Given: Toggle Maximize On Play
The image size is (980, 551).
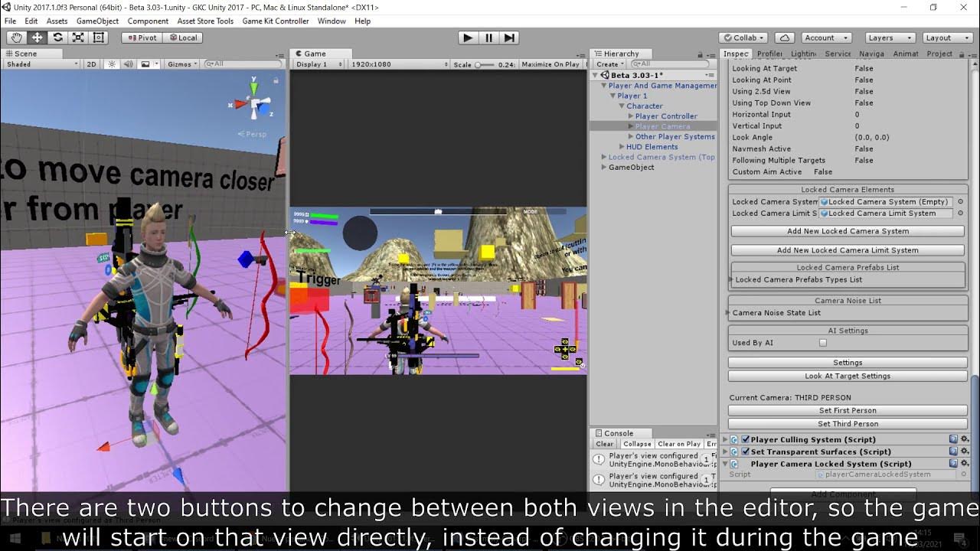Looking at the screenshot, I should click(x=550, y=64).
